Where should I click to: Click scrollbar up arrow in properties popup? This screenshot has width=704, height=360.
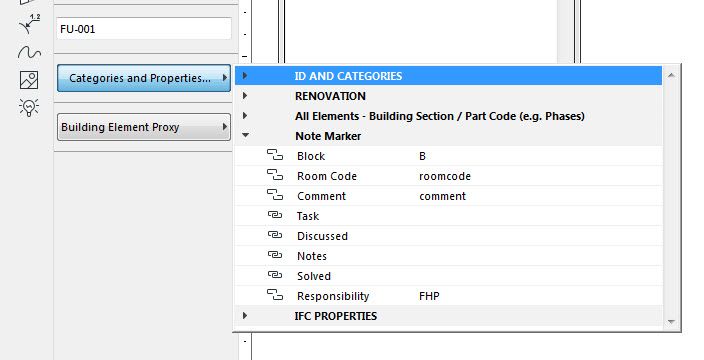[x=671, y=75]
